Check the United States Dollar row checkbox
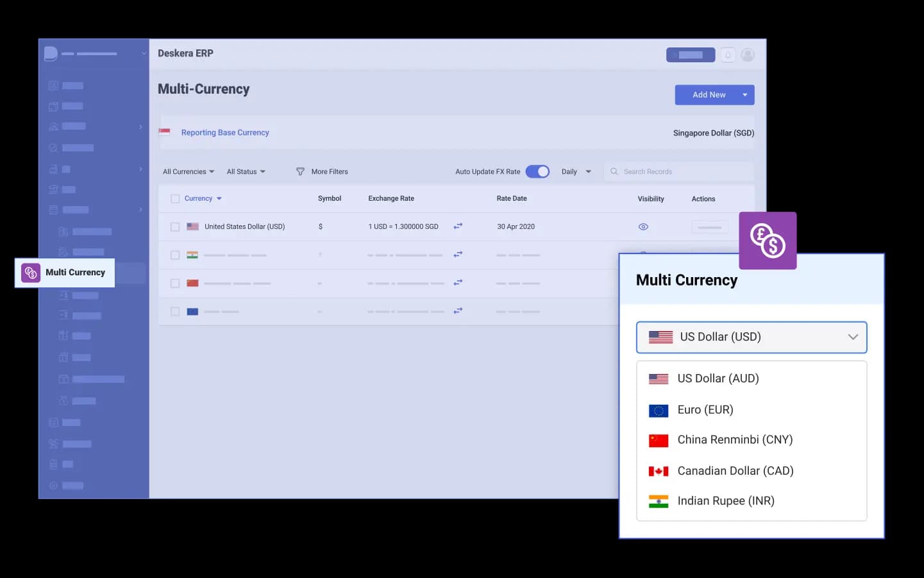 tap(175, 227)
